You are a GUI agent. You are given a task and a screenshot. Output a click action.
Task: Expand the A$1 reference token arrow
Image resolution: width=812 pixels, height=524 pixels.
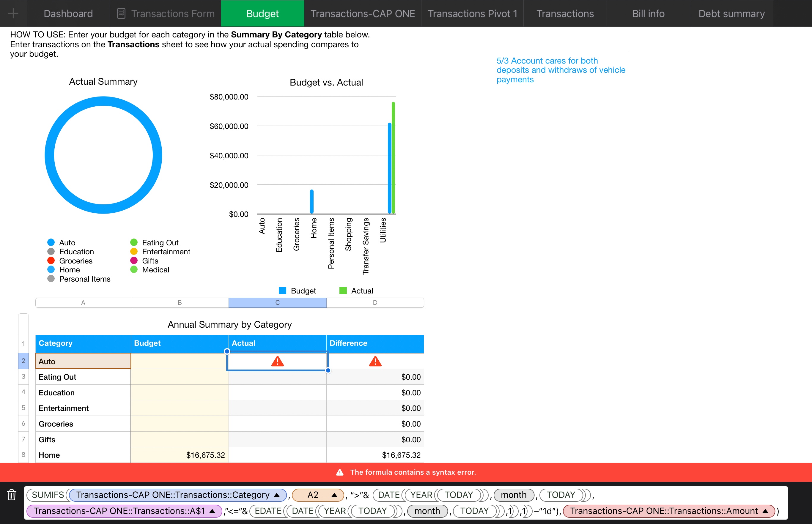click(213, 511)
